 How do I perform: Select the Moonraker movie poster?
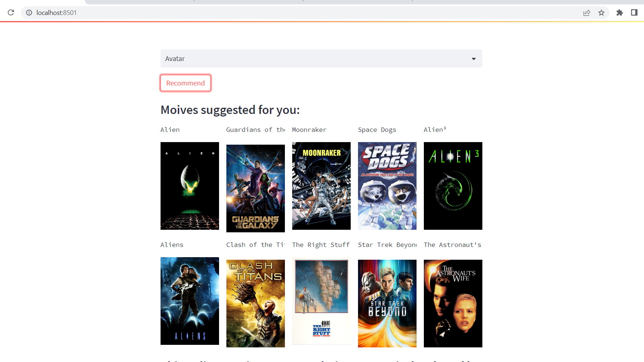click(x=321, y=186)
